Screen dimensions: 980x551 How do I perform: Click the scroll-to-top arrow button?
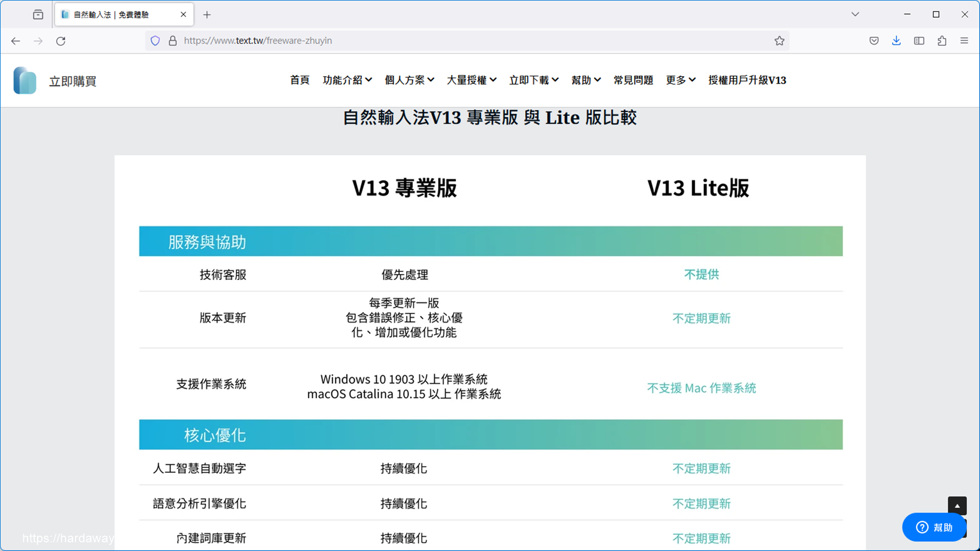click(x=957, y=506)
